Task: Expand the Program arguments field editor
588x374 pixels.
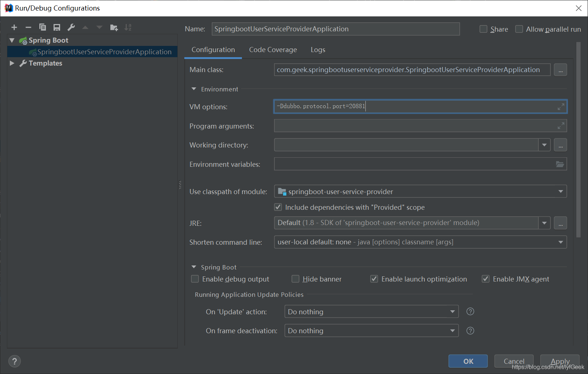Action: coord(561,126)
